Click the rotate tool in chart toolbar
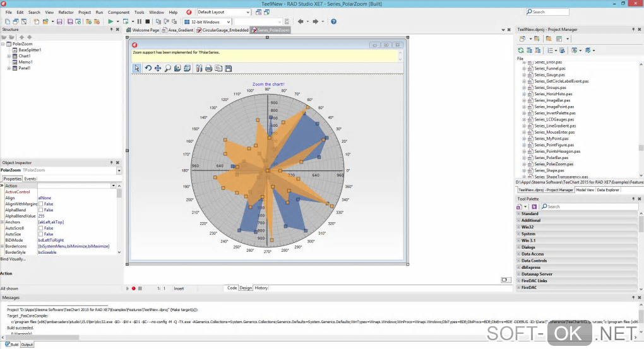 click(x=148, y=68)
